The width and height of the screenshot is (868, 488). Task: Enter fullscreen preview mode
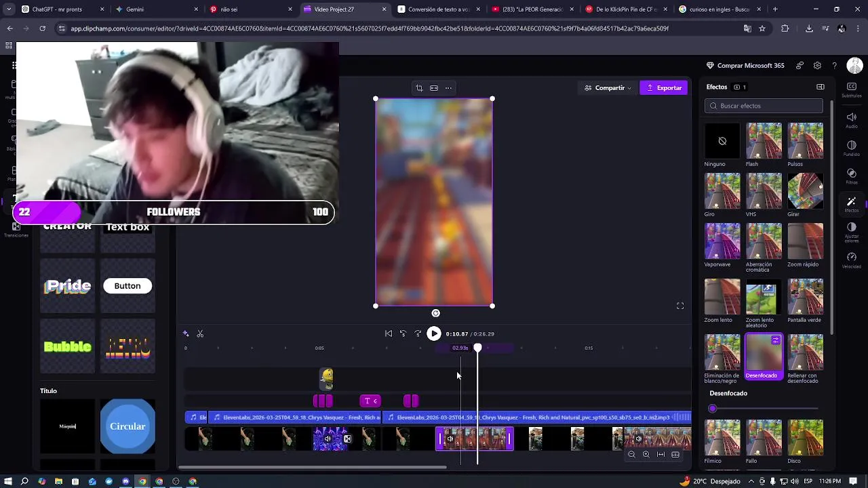tap(680, 306)
